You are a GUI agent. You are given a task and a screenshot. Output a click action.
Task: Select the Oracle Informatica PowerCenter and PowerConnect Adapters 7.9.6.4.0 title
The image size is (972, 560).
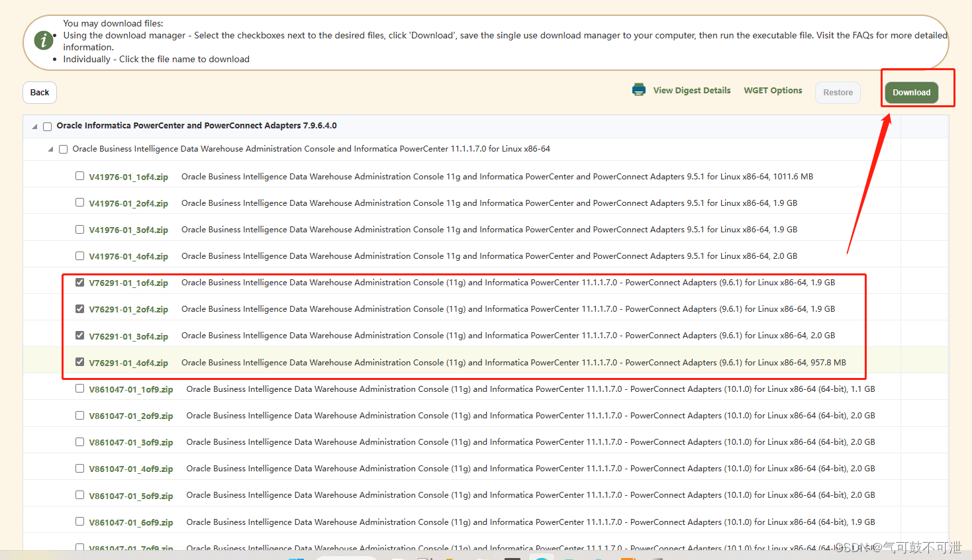tap(197, 126)
